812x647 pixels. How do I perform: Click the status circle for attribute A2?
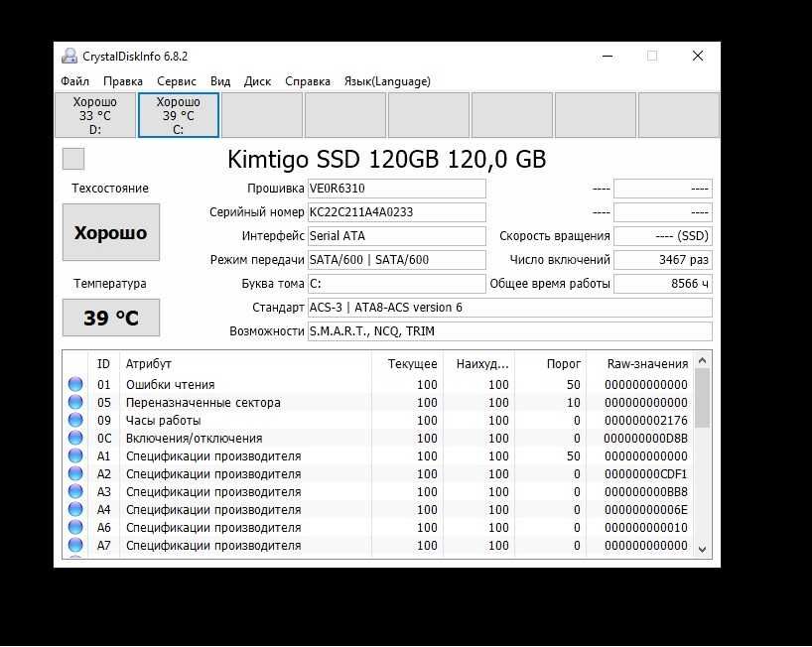pyautogui.click(x=75, y=473)
